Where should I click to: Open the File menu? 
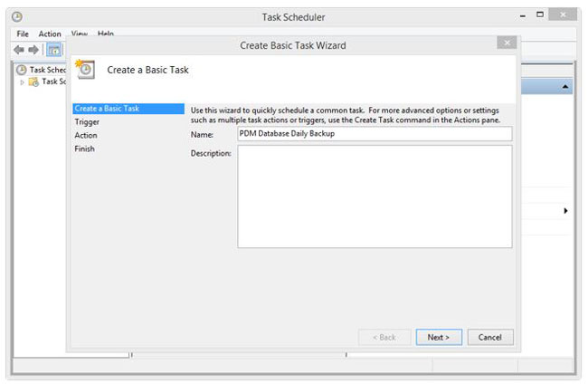tap(23, 34)
